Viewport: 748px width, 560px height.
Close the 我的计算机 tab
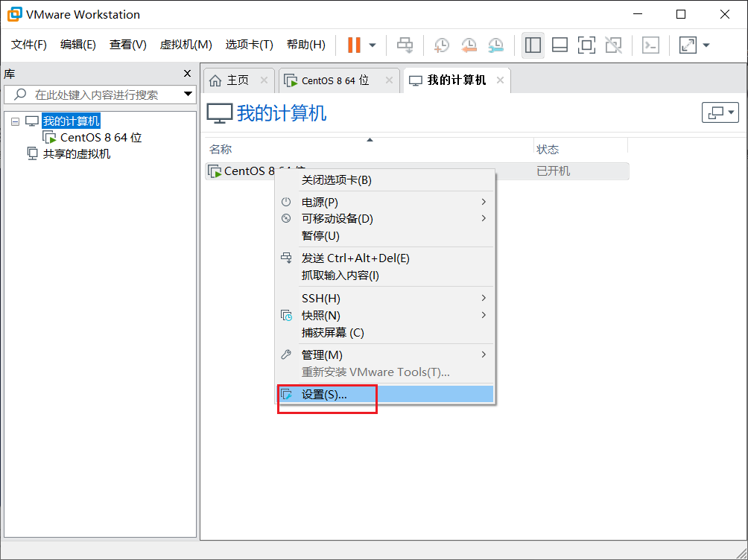coord(500,80)
